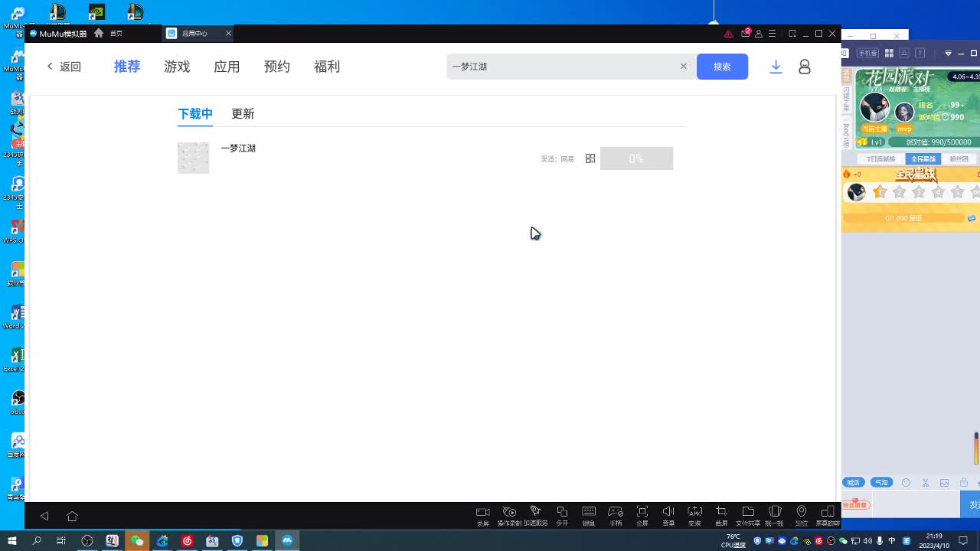
Task: Clear the search box with the X
Action: tap(684, 67)
